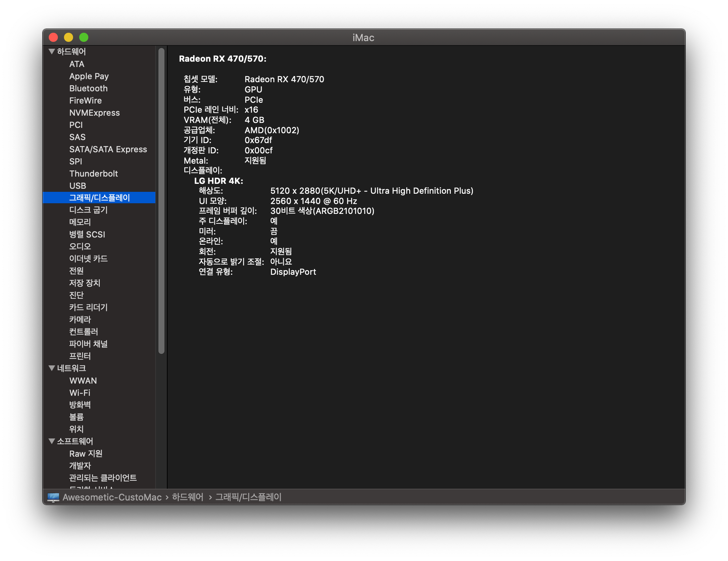Click the 0x67df device ID value
Image resolution: width=728 pixels, height=561 pixels.
pyautogui.click(x=258, y=140)
